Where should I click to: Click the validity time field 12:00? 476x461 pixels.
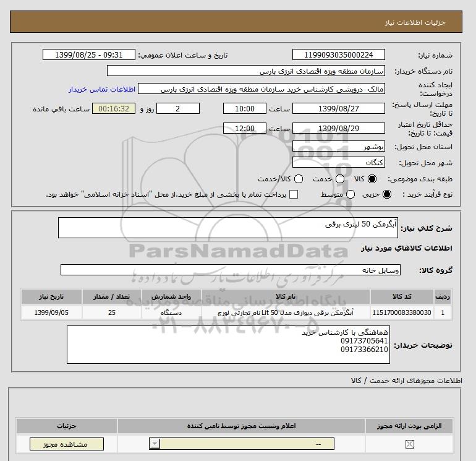(245, 128)
